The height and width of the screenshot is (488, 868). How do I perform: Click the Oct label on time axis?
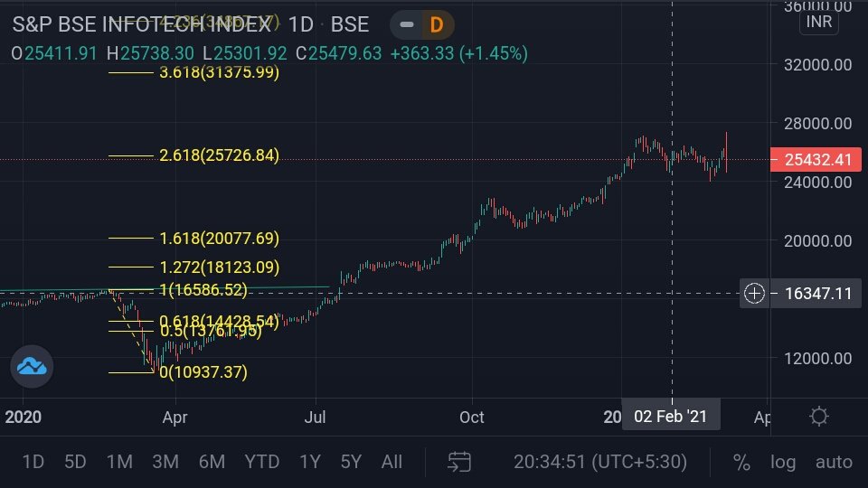tap(472, 417)
